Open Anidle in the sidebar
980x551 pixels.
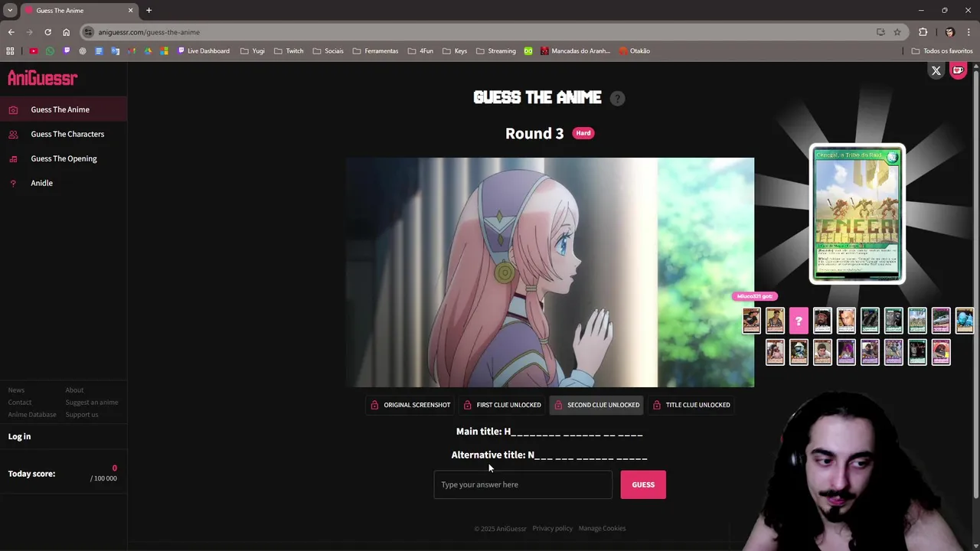[64, 183]
